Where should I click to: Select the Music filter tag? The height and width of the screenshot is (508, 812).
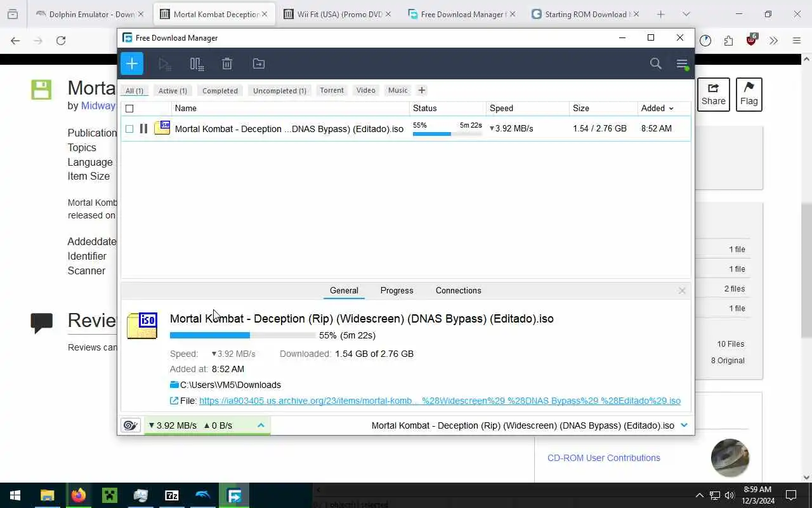point(398,90)
